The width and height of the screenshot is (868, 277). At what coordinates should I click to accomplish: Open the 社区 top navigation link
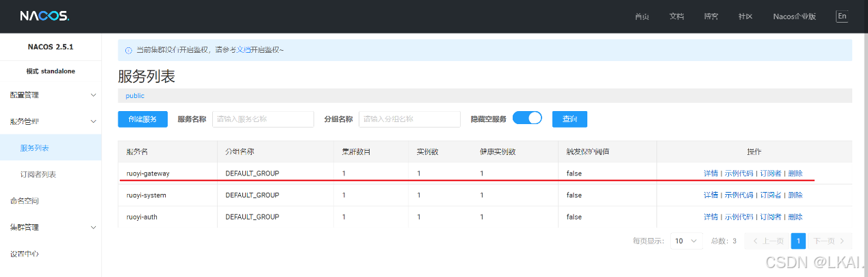pyautogui.click(x=745, y=16)
